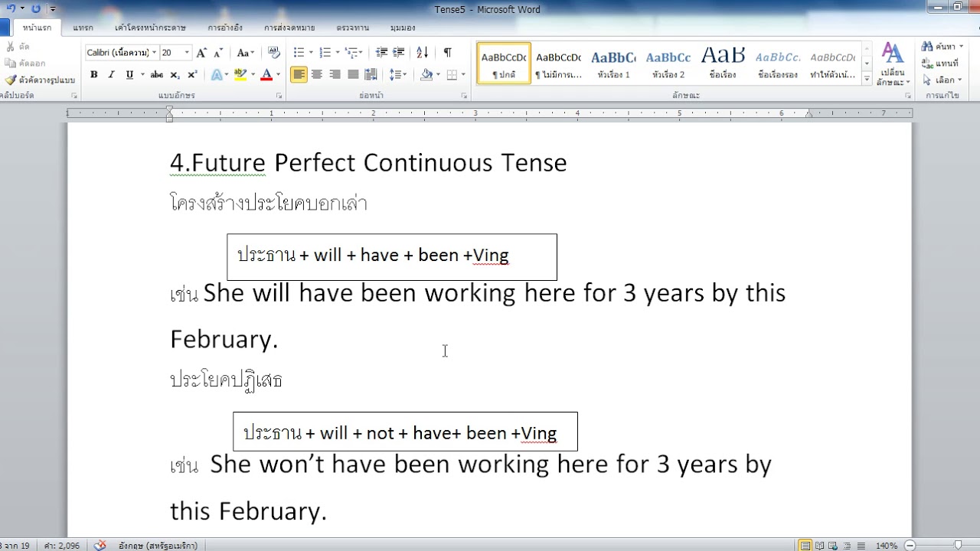The height and width of the screenshot is (551, 980).
Task: Click the Thai distributed alignment icon
Action: pyautogui.click(x=371, y=74)
